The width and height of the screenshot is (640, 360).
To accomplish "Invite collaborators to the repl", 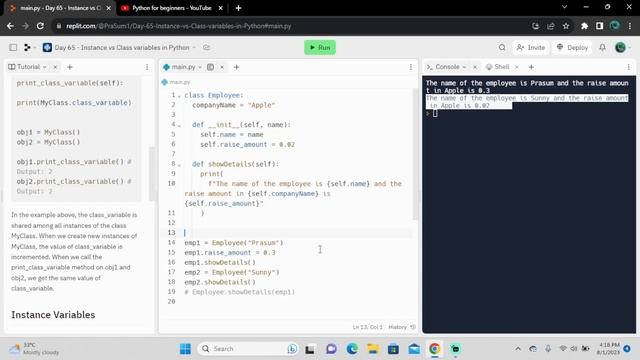I will pyautogui.click(x=531, y=47).
